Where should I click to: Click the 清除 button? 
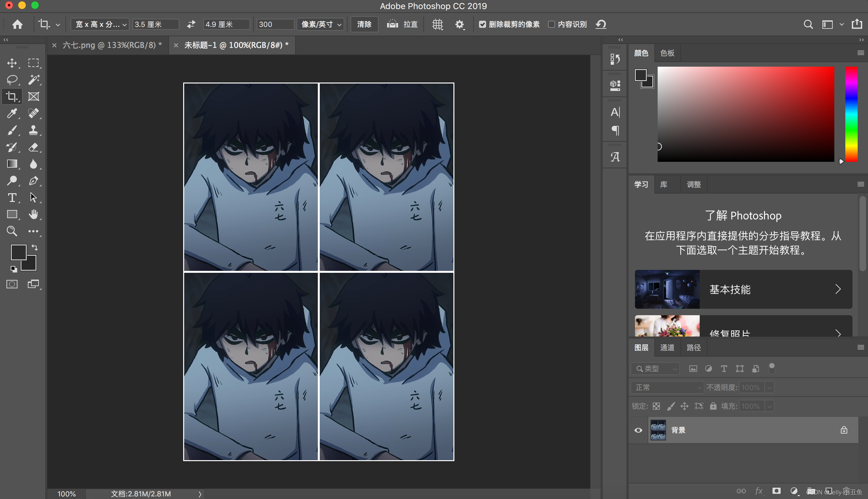click(x=364, y=24)
